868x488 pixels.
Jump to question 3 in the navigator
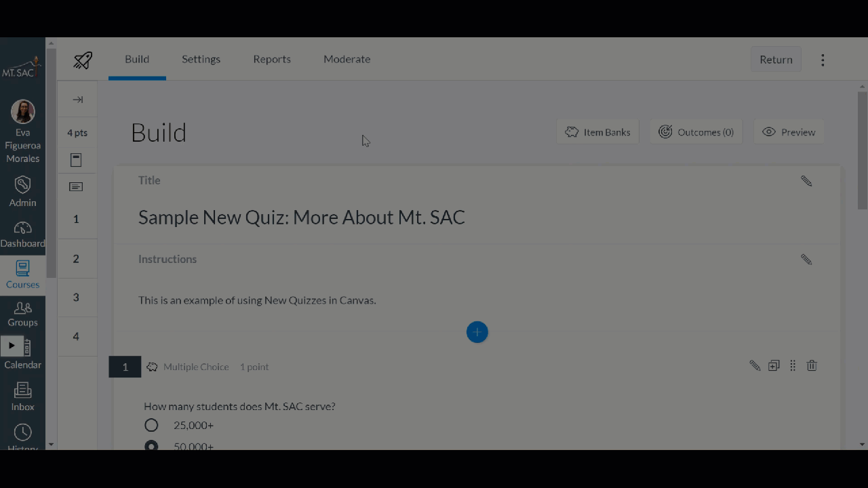pos(76,297)
